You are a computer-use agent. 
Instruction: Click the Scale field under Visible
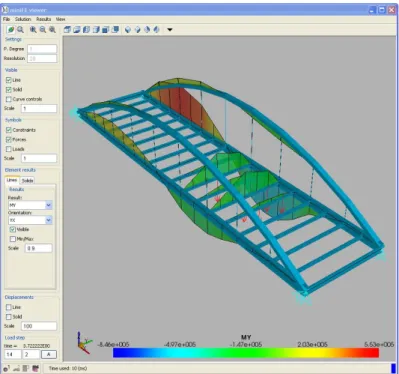(39, 108)
